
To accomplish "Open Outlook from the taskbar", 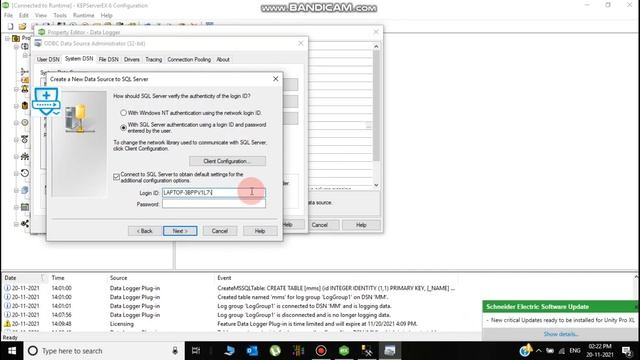I will pos(252,351).
